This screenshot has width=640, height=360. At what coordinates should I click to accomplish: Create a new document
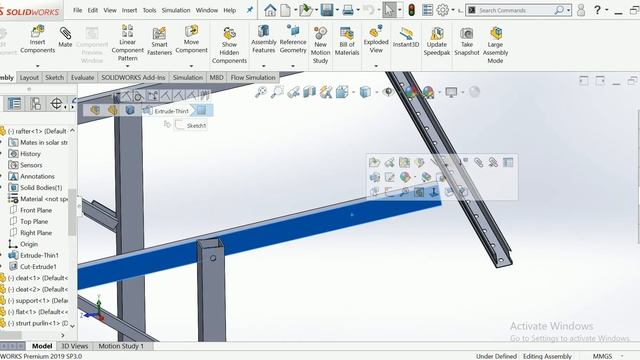coord(285,10)
